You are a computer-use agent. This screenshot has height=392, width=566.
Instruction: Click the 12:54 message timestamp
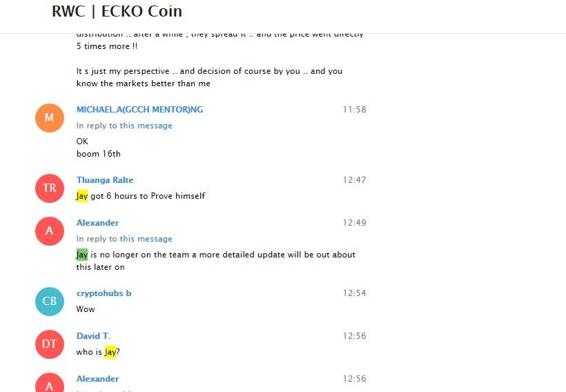click(354, 293)
